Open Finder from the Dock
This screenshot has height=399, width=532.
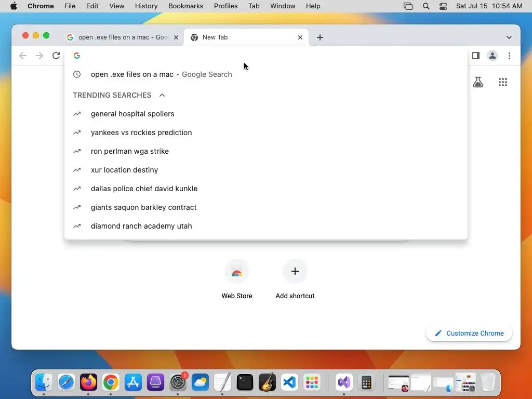click(x=44, y=382)
